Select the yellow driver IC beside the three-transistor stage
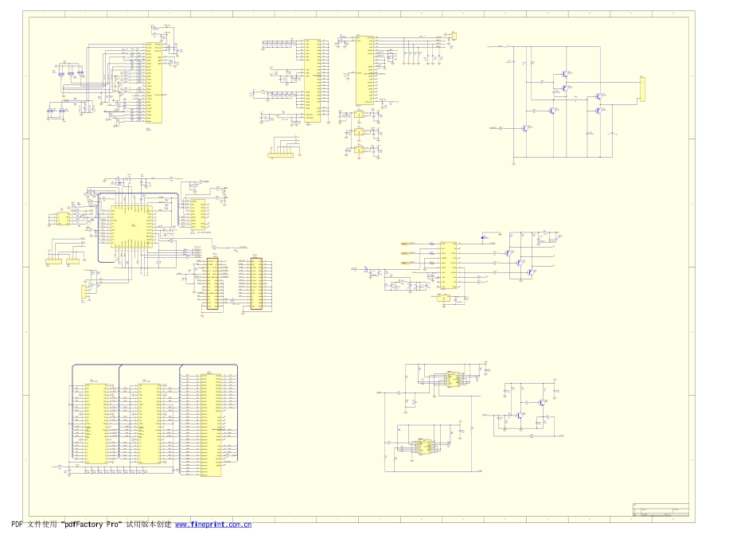The image size is (756, 535). [x=448, y=265]
